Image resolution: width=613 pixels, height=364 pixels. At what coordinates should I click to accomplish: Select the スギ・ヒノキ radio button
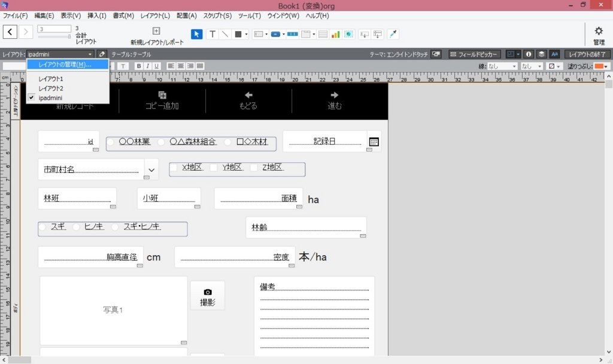[114, 227]
